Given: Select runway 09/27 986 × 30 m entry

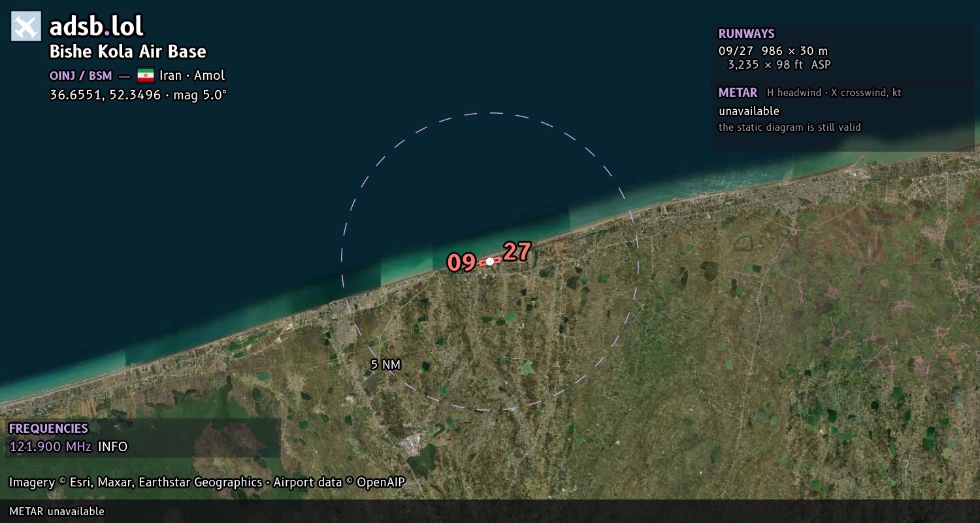Looking at the screenshot, I should (x=773, y=51).
